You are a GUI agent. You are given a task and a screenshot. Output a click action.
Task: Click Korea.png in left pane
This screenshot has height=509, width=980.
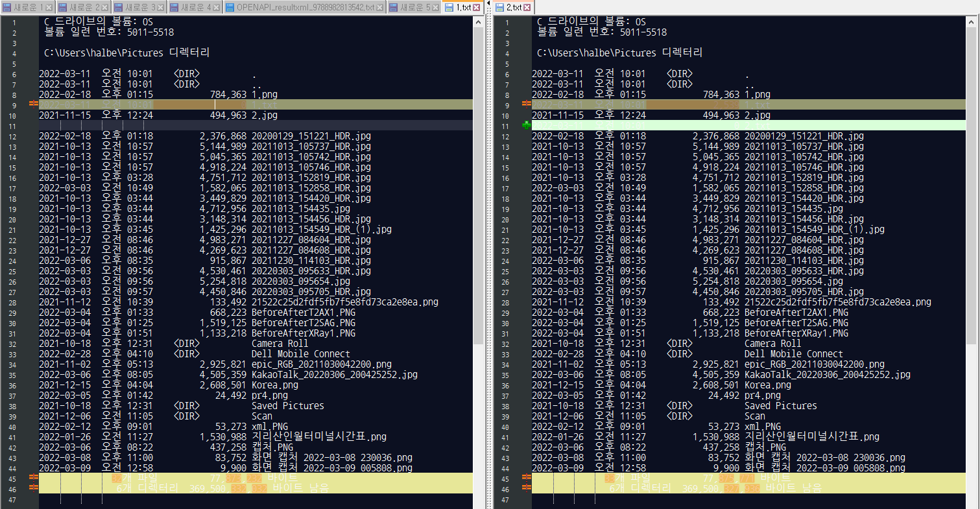tap(275, 385)
